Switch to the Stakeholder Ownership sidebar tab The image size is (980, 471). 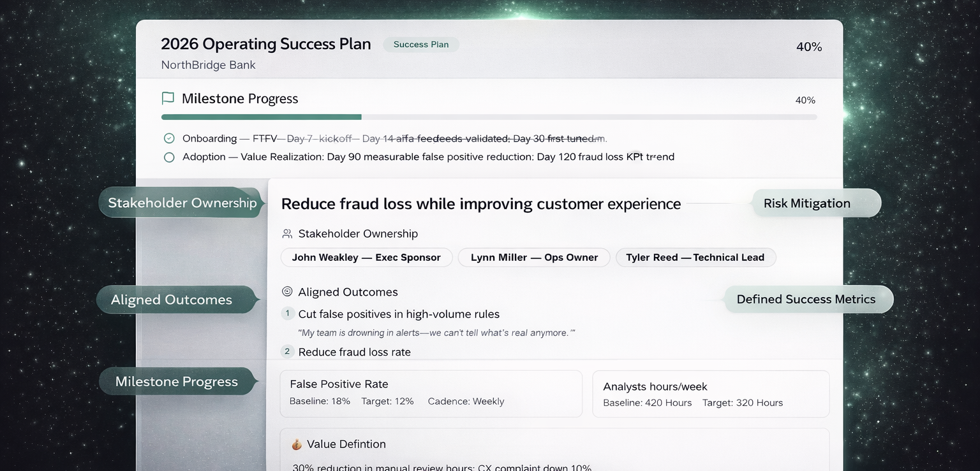180,202
